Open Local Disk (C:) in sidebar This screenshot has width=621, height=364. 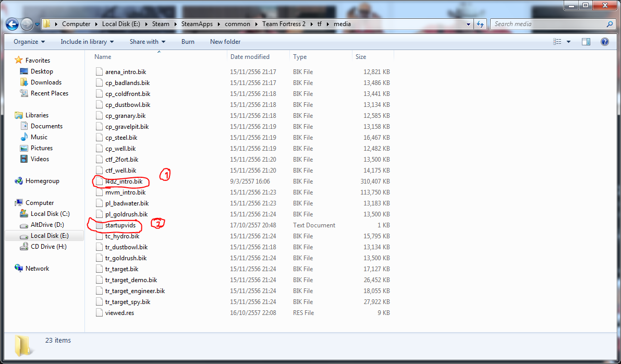(50, 213)
